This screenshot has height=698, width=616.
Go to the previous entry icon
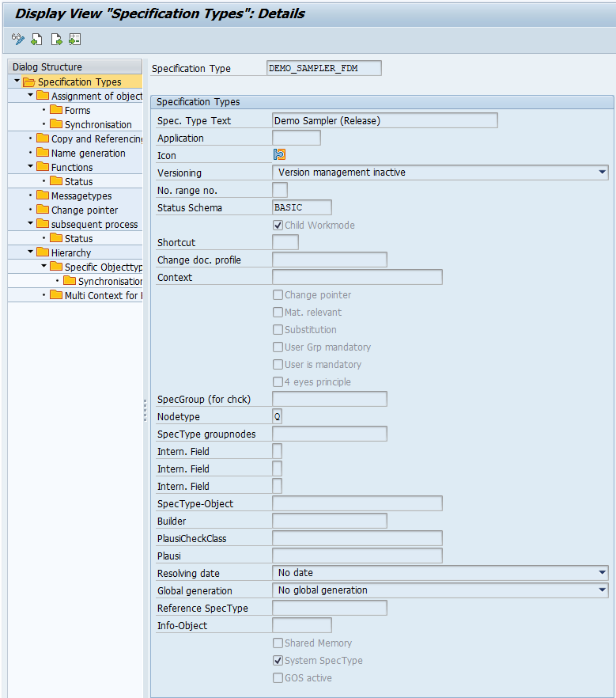(x=36, y=39)
